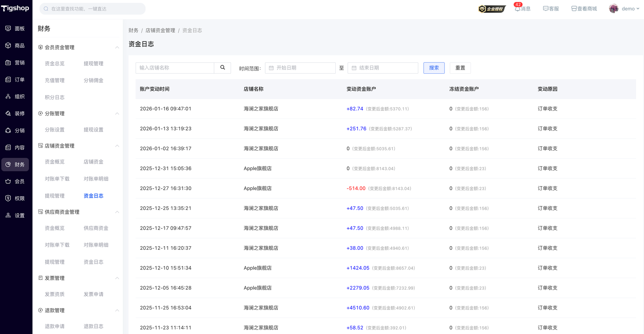Screen dimensions: 644x334
Task: Click the Tigshop logo
Action: [x=15, y=8]
